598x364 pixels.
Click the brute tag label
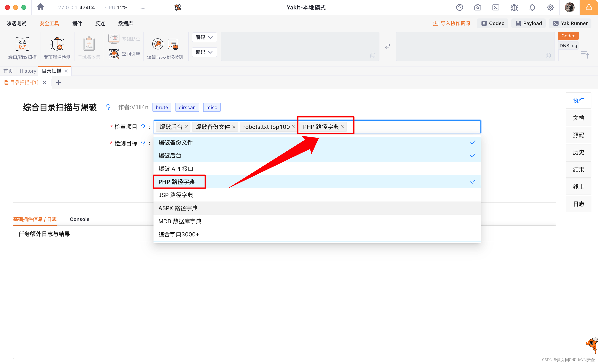tap(162, 107)
